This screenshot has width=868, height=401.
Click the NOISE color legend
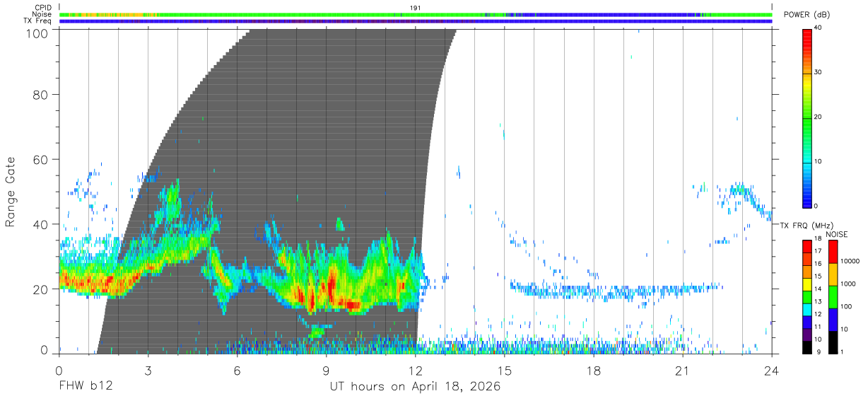832,297
